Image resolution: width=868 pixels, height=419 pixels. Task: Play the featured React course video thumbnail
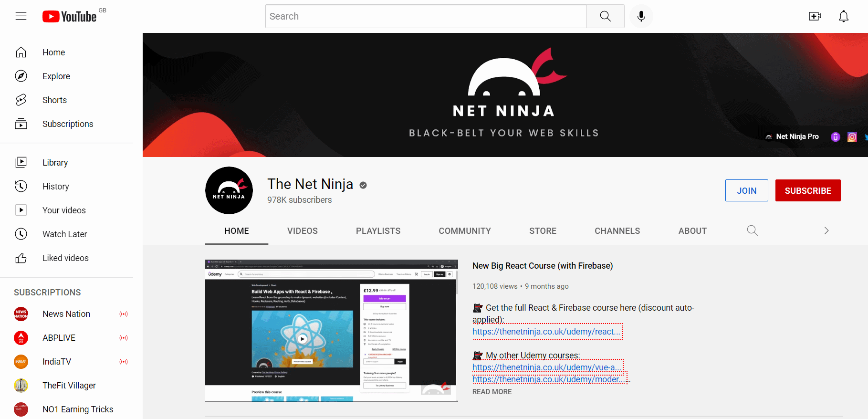(332, 330)
